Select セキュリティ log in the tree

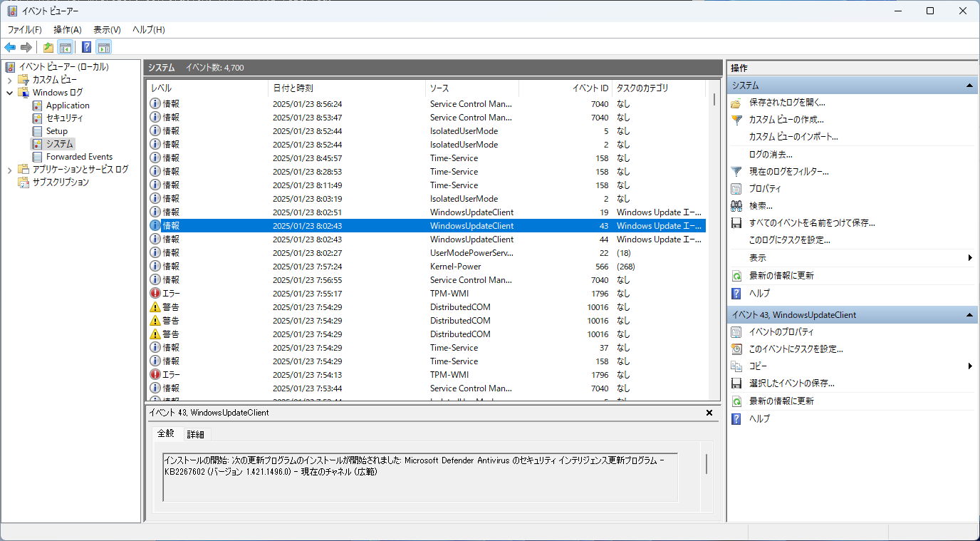pos(65,118)
